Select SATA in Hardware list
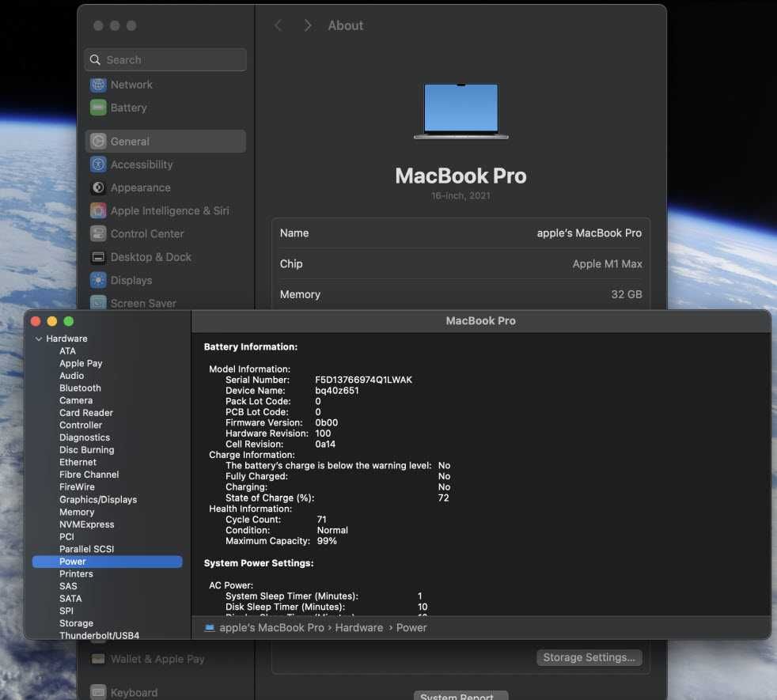This screenshot has width=777, height=700. [x=70, y=599]
